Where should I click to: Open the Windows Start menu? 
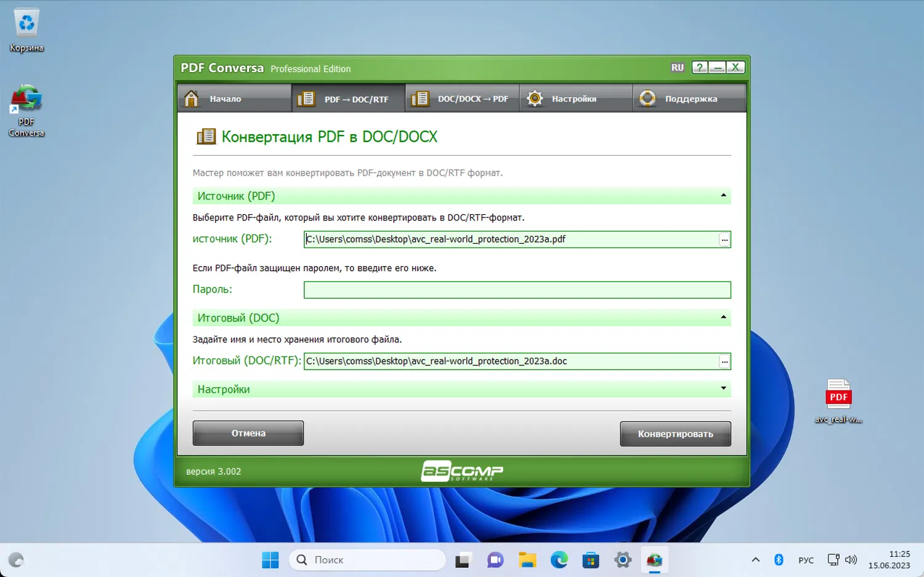(x=270, y=560)
